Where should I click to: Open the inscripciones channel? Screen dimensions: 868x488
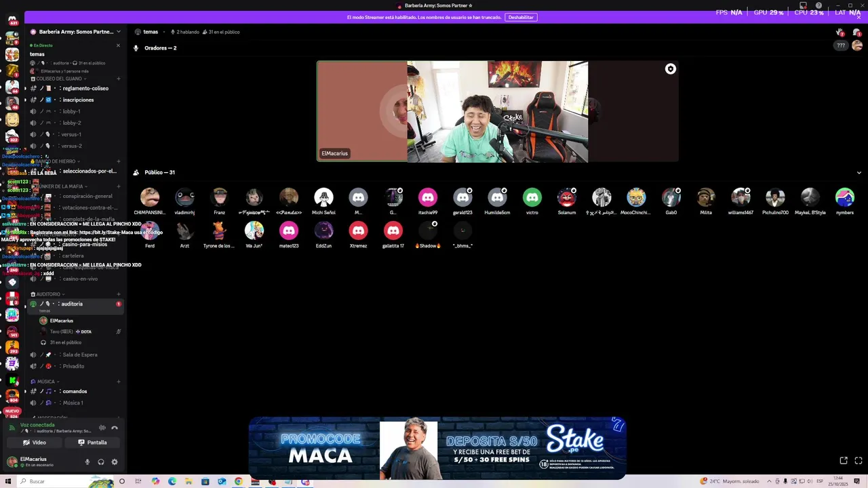75,100
